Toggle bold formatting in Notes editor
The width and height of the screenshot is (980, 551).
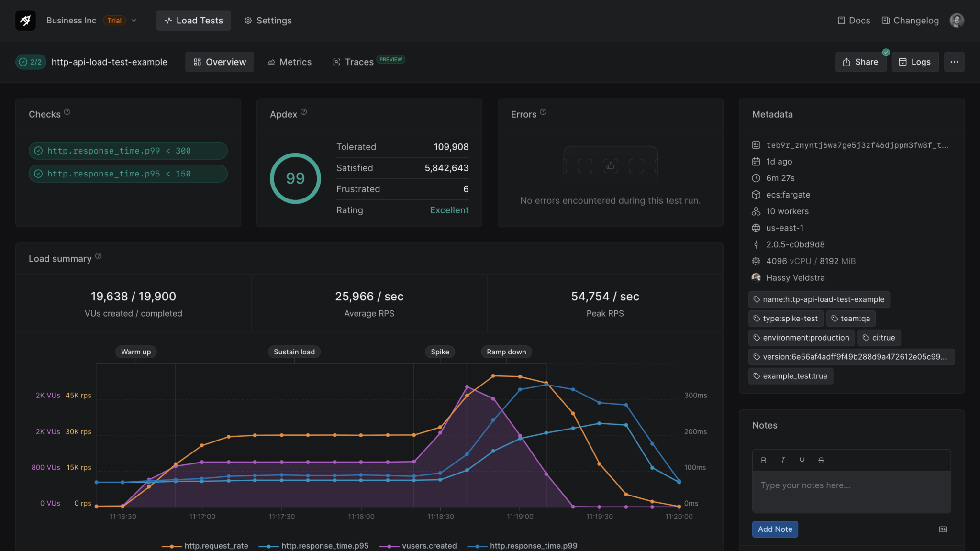(764, 460)
